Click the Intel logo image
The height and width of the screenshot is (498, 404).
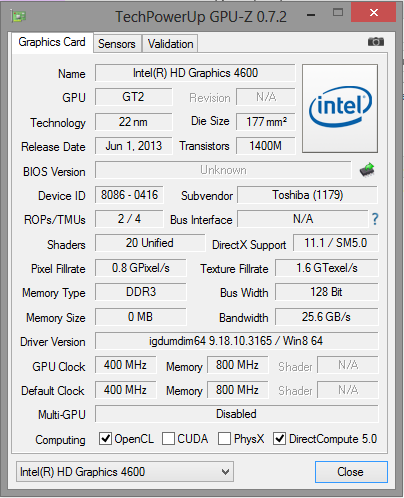pos(340,108)
